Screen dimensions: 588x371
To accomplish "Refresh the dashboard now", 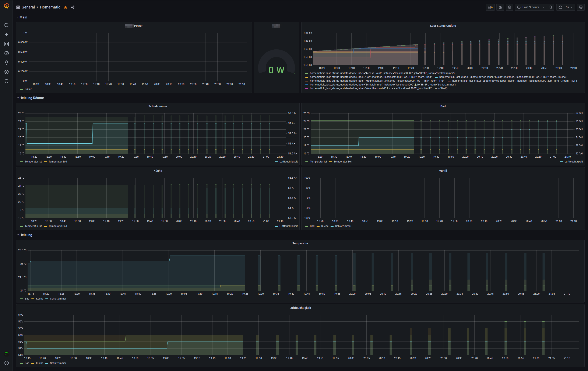I will click(560, 7).
